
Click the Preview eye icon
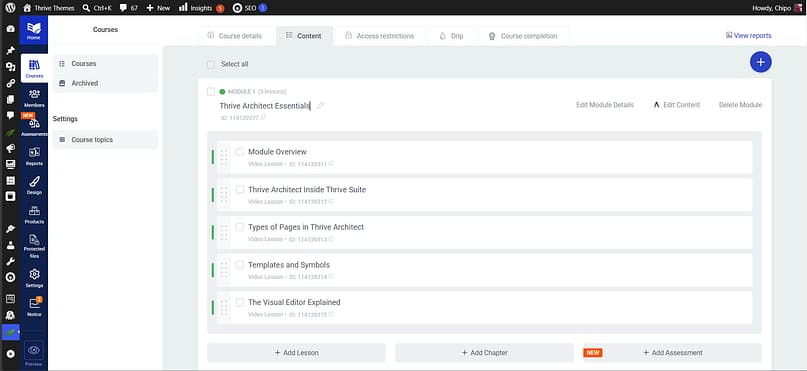point(34,350)
